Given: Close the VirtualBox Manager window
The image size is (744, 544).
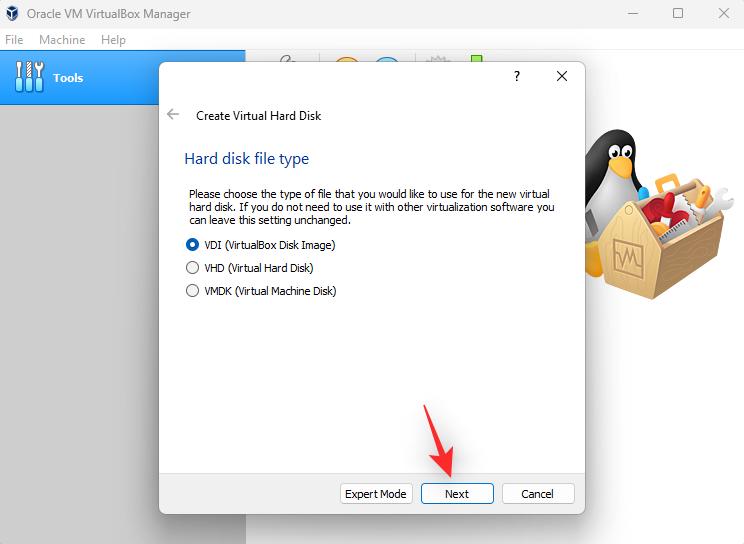Looking at the screenshot, I should [724, 13].
